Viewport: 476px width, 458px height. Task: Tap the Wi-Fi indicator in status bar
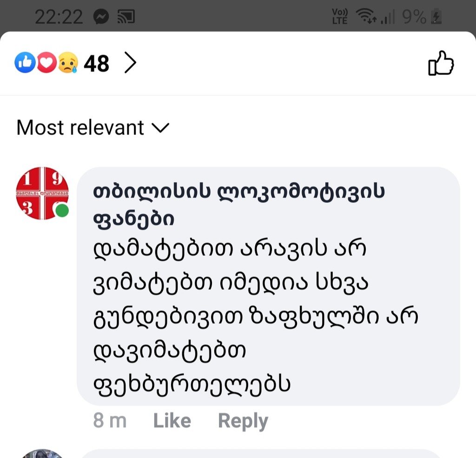(x=366, y=16)
